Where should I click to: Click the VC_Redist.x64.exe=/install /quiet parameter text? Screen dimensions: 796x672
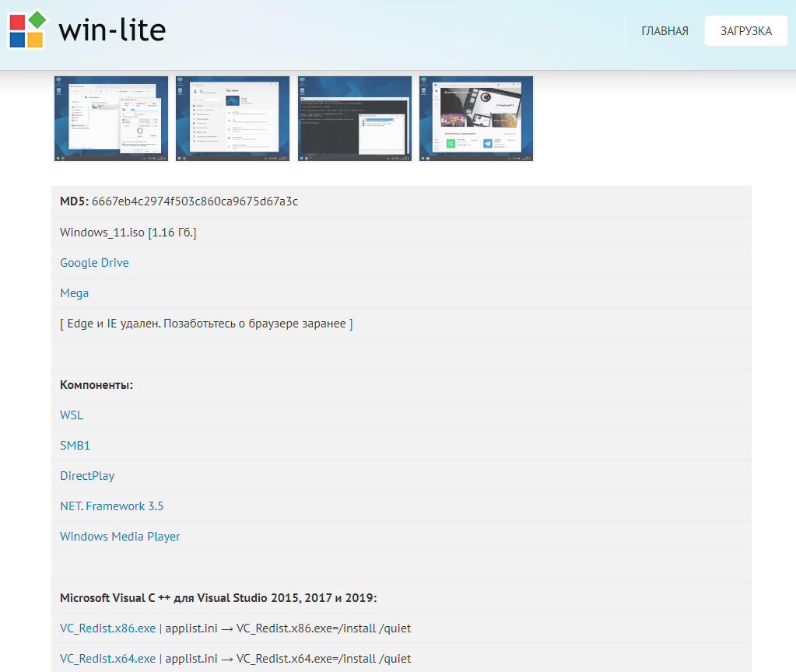click(324, 658)
